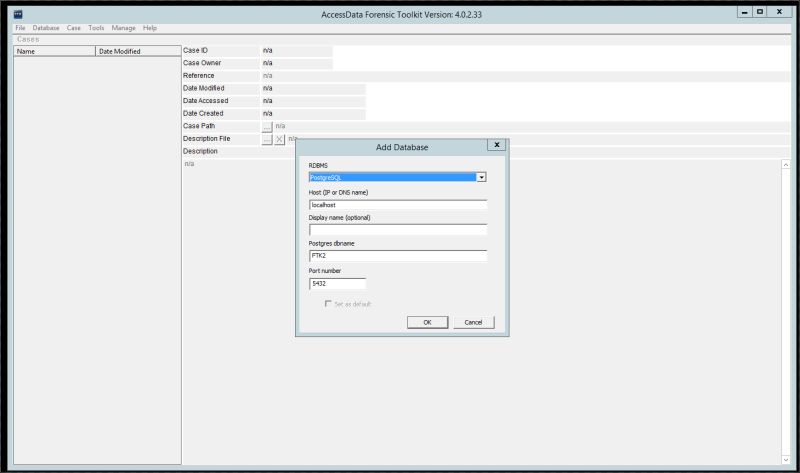Open the Help menu
Viewport: 800px width, 473px height.
tap(149, 28)
